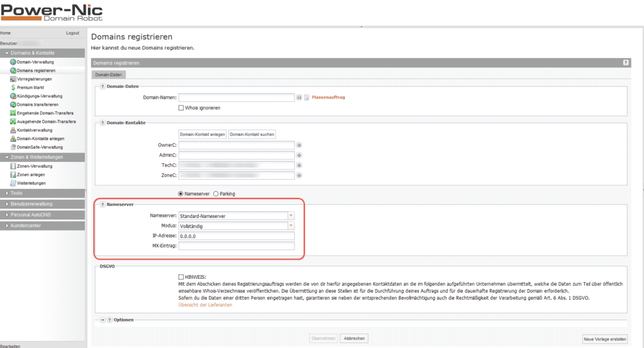Select the Parking radio button
Screen dimensions: 644x348
216,193
